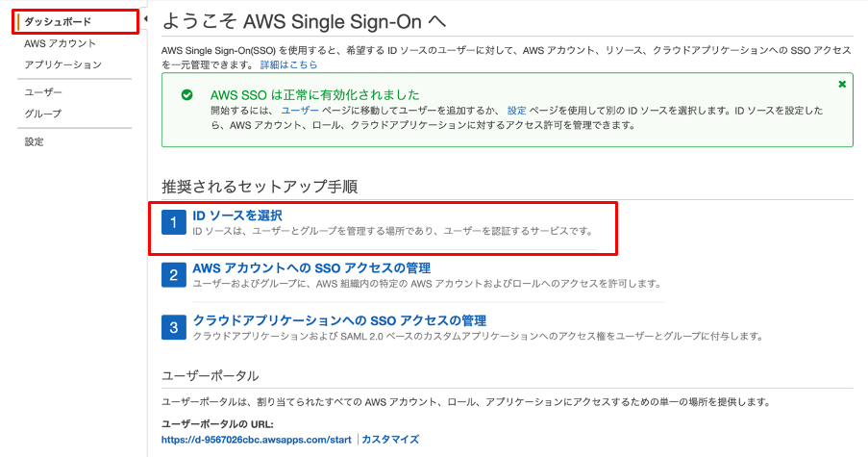Click カスタマイズ next to portal URL
The image size is (868, 457).
click(390, 440)
